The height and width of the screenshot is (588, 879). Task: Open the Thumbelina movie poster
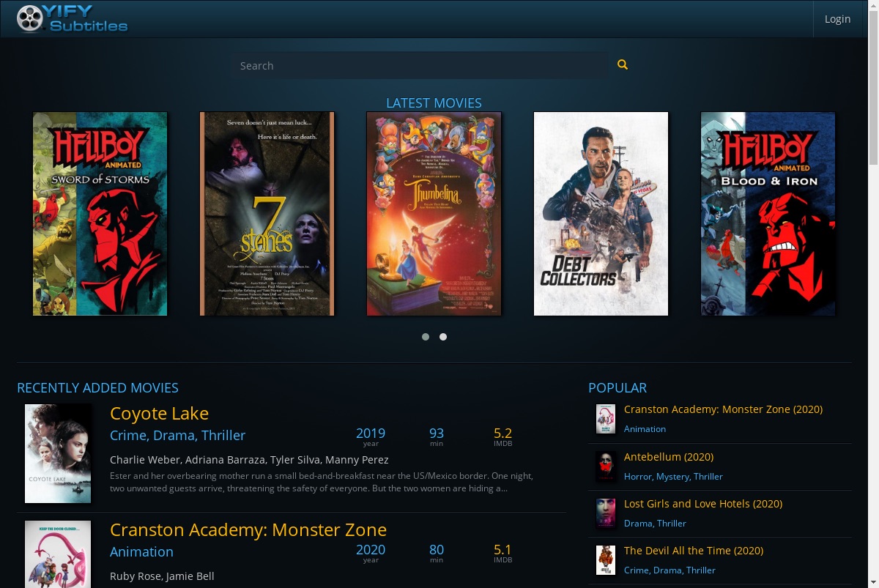pyautogui.click(x=434, y=214)
